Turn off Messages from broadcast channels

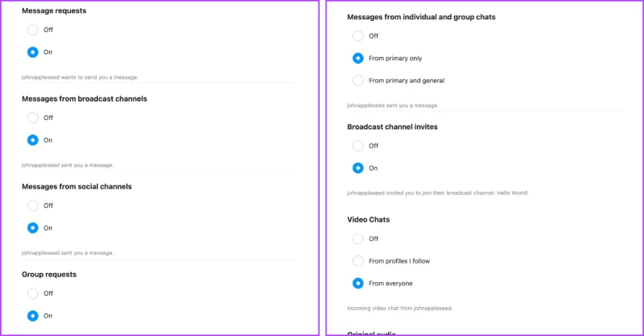click(33, 118)
